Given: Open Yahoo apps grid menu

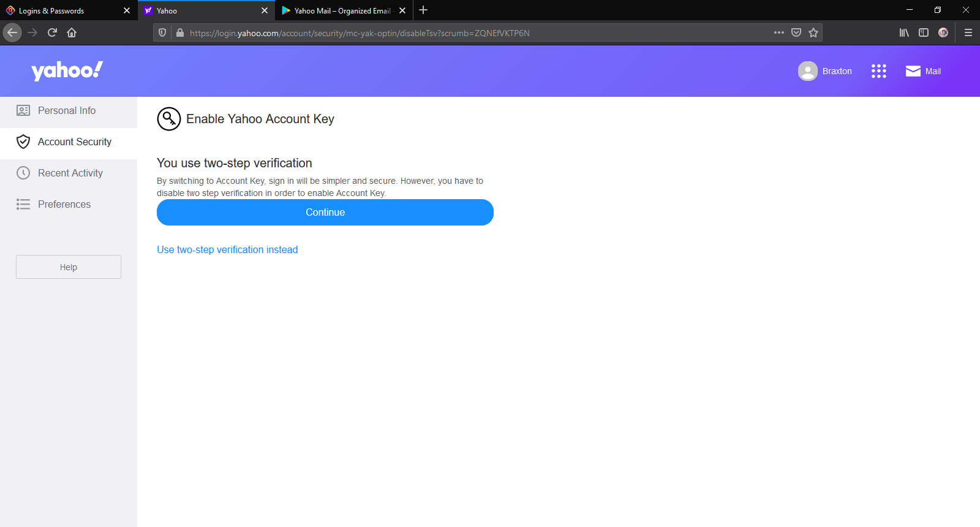Looking at the screenshot, I should 879,71.
